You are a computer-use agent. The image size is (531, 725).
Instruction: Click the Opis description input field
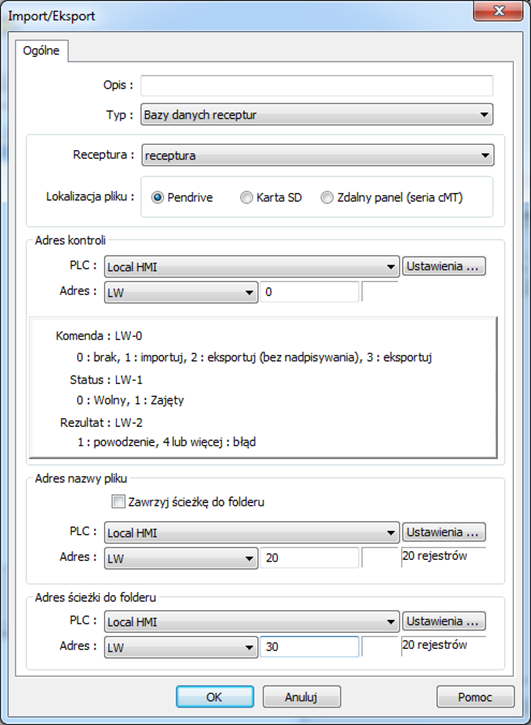(x=317, y=86)
